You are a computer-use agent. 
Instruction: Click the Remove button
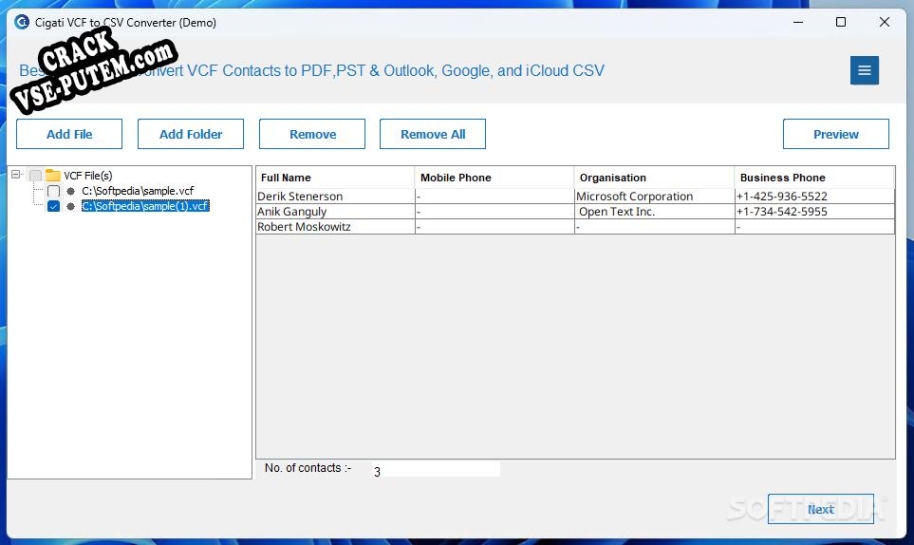coord(312,134)
